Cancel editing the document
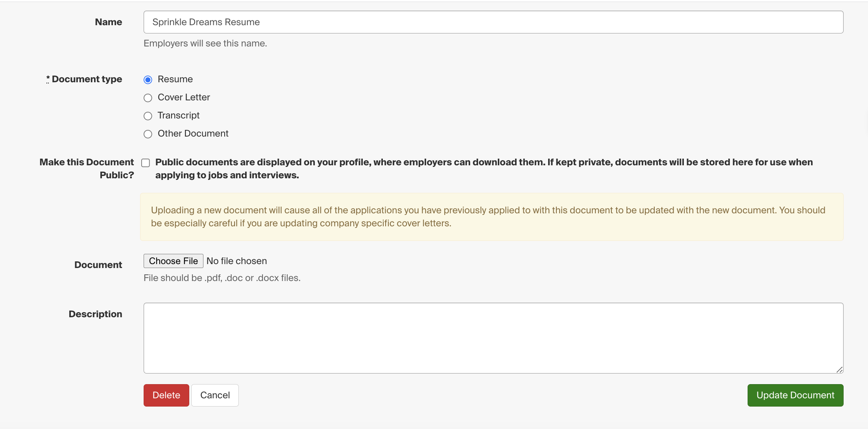 pos(215,395)
